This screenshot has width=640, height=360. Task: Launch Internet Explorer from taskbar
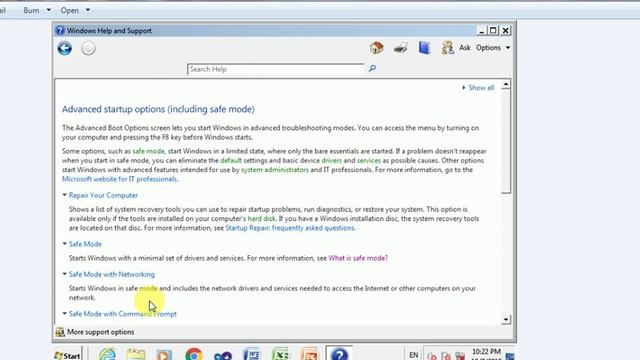pyautogui.click(x=107, y=354)
